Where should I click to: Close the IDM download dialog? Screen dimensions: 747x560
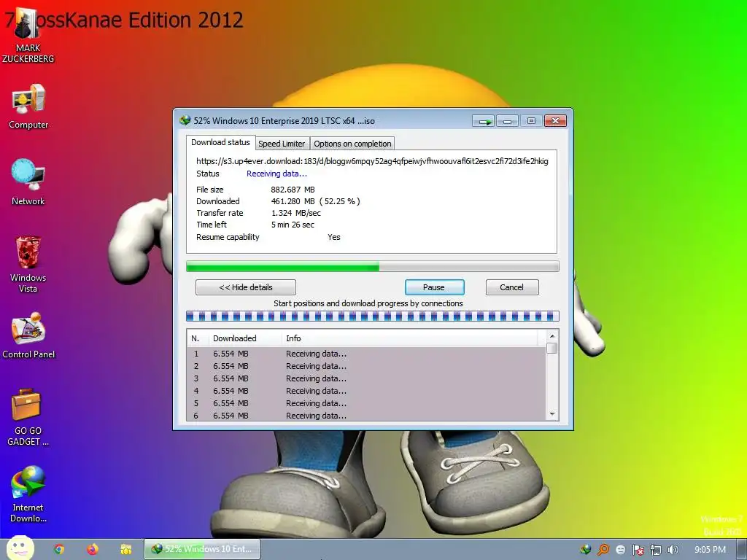[555, 121]
